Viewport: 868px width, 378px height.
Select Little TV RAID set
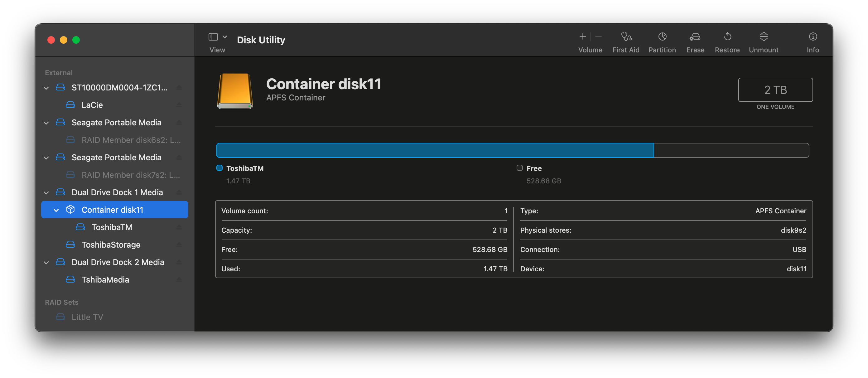pyautogui.click(x=87, y=317)
